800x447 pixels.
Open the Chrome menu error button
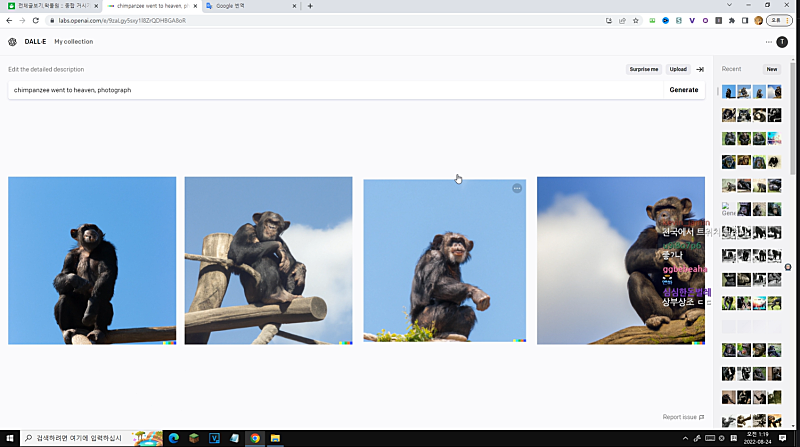tap(779, 20)
